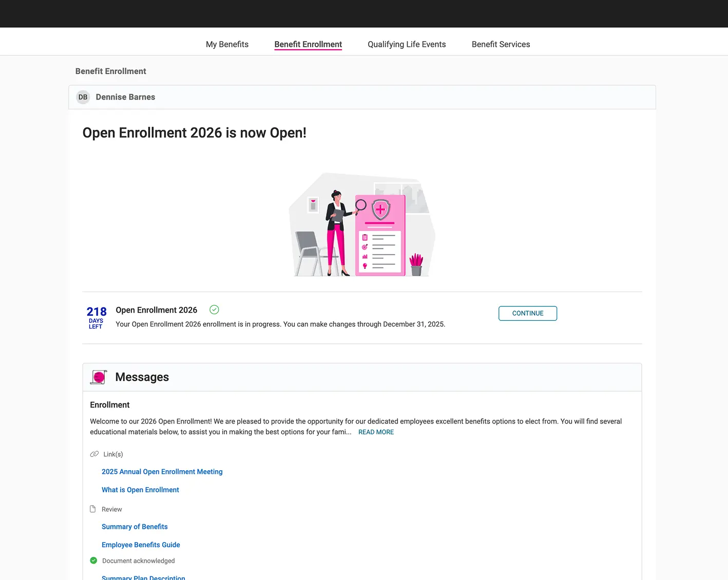
Task: Switch to the My Benefits tab
Action: click(x=227, y=44)
